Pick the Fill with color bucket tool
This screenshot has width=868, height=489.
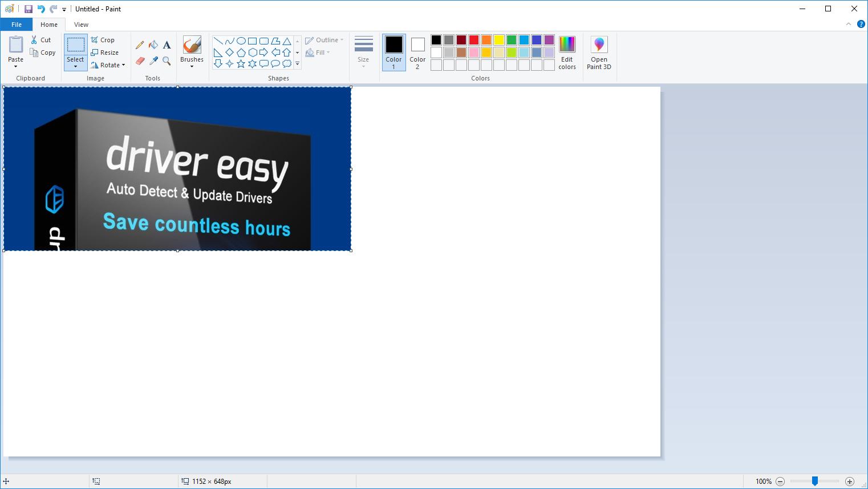click(153, 45)
